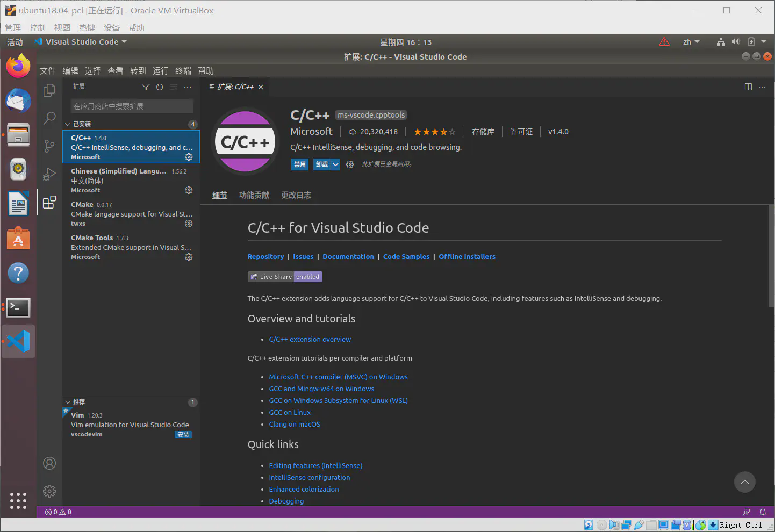
Task: Click the notifications bell in status bar
Action: pos(763,512)
